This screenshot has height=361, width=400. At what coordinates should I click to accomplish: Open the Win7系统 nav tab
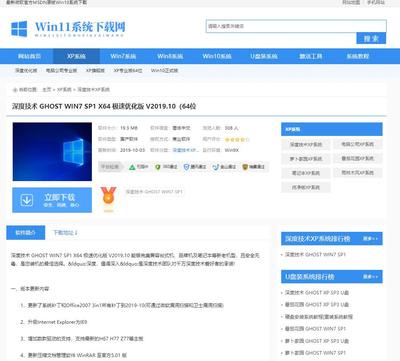123,56
